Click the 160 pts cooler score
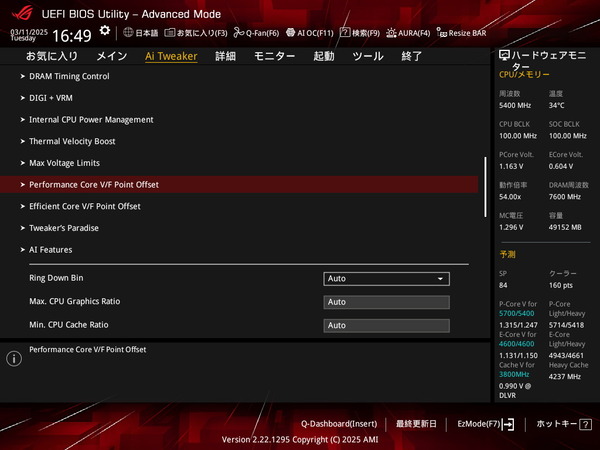 click(x=561, y=285)
